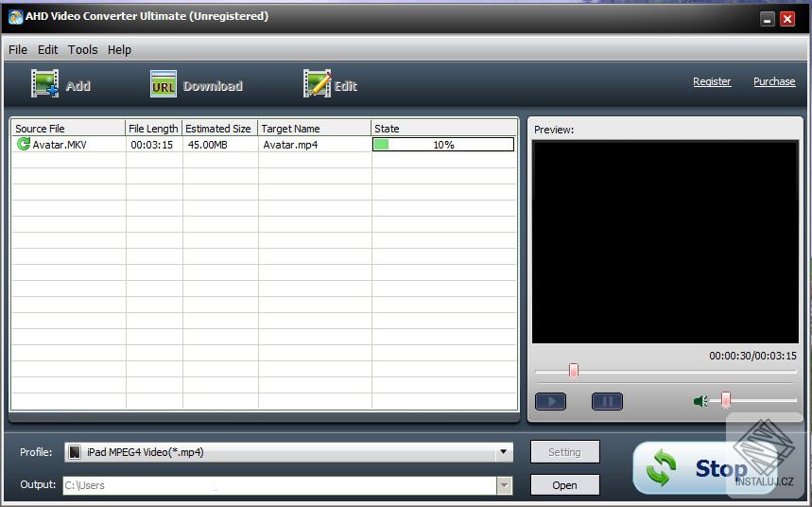This screenshot has height=507, width=812.
Task: Click the Output path field
Action: tap(280, 486)
